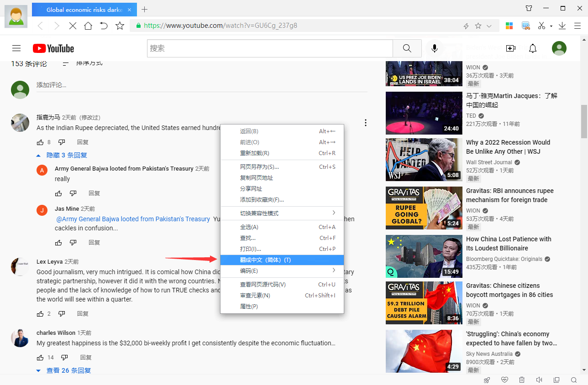Open the Martin Jacques TED thumbnail

pyautogui.click(x=424, y=113)
